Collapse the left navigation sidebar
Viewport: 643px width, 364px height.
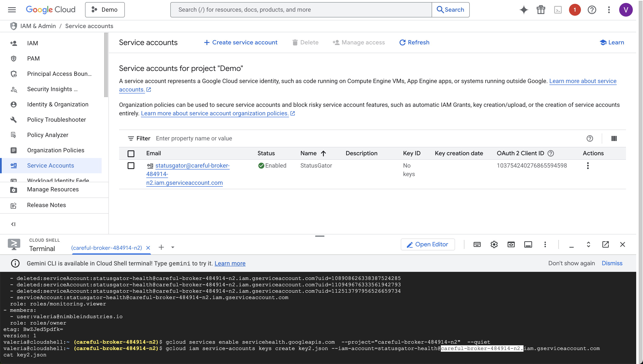[13, 224]
